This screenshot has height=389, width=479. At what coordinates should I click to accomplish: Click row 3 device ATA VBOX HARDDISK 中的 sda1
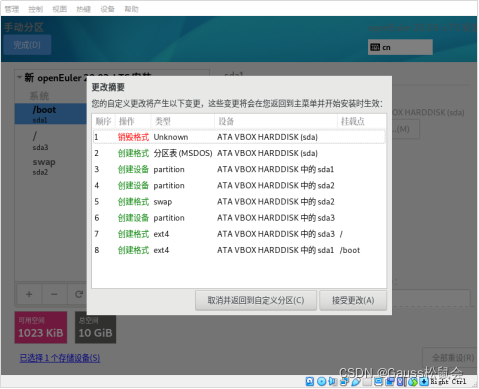click(275, 169)
